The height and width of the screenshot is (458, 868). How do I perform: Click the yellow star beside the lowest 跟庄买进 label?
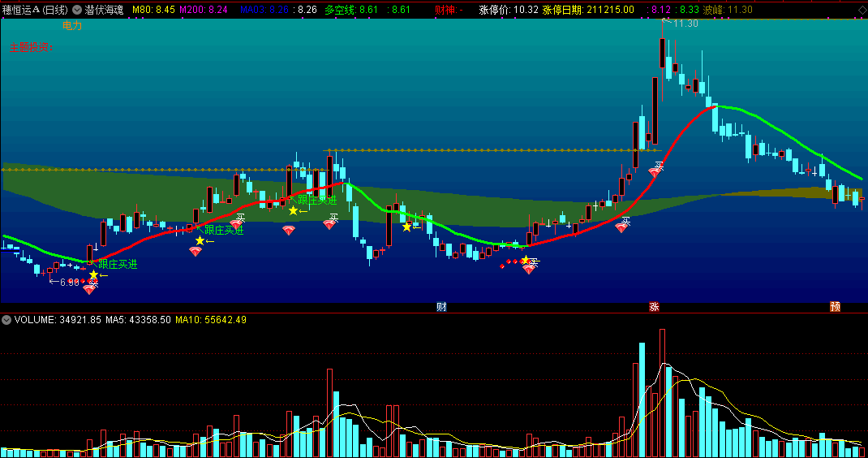coord(93,275)
